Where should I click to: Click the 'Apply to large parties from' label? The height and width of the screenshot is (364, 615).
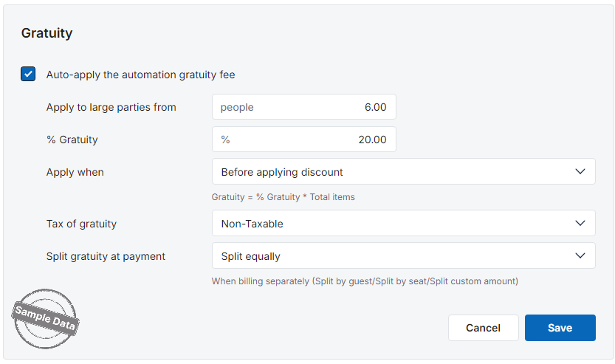tap(111, 107)
